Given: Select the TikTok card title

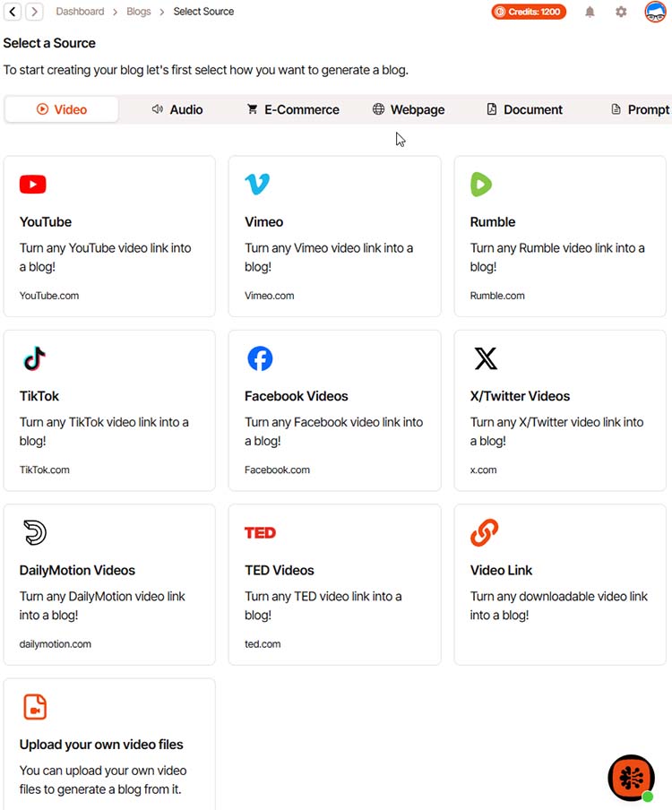Looking at the screenshot, I should (x=39, y=396).
